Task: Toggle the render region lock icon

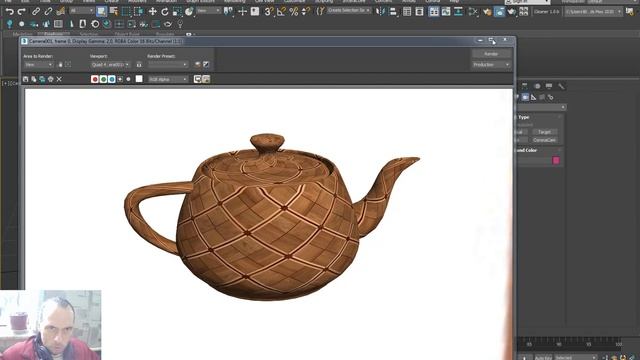Action: coord(60,64)
